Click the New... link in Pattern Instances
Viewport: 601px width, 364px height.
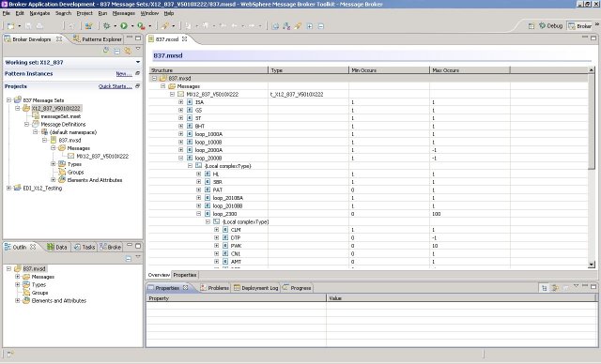(x=124, y=73)
